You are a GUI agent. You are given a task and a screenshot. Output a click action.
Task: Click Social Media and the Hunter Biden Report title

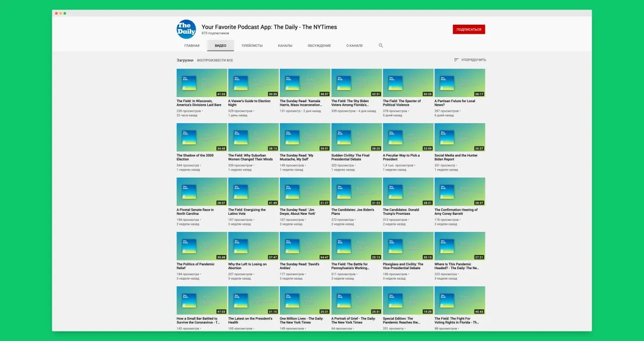pos(456,157)
